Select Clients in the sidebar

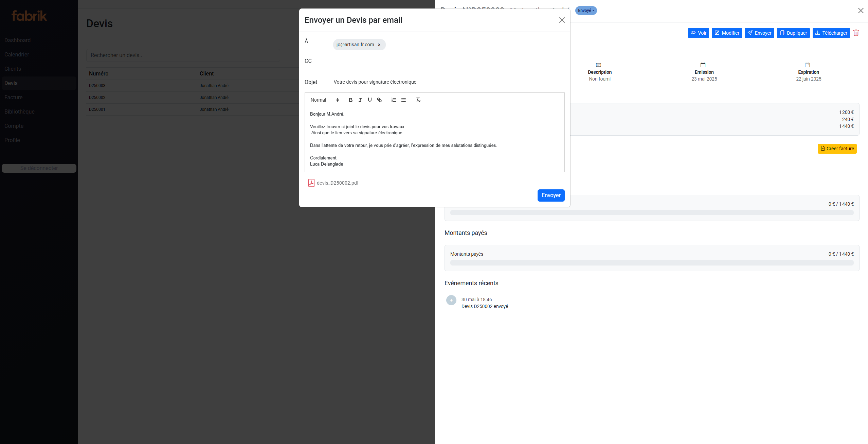tap(13, 69)
